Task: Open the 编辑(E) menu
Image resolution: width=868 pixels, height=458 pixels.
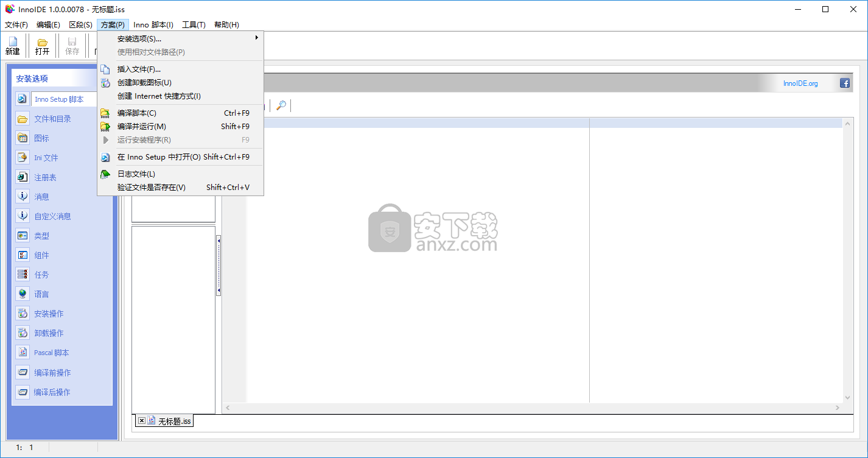Action: tap(48, 25)
